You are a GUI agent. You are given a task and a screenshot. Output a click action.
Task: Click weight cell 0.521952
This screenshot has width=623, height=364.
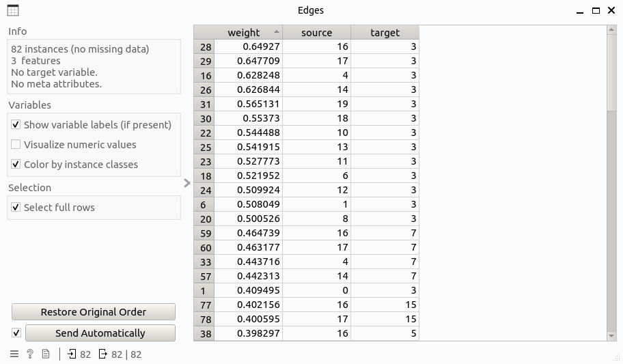[x=249, y=176]
